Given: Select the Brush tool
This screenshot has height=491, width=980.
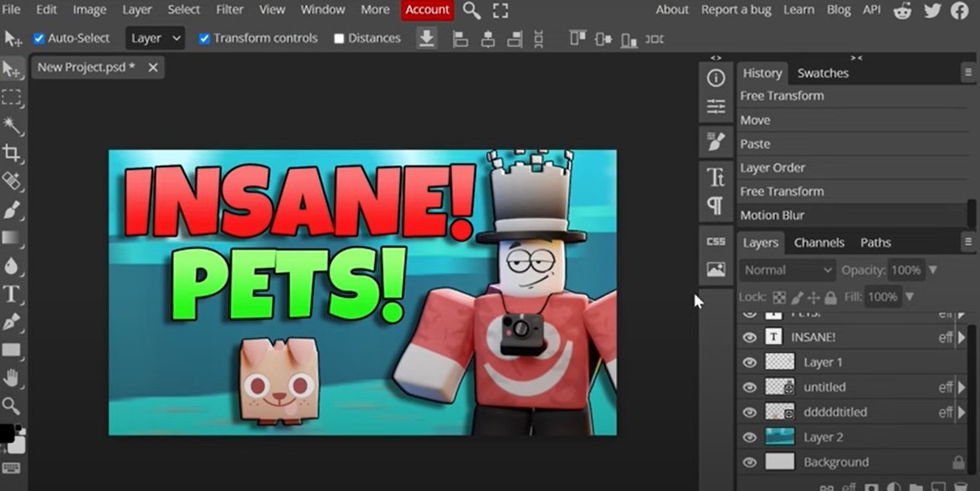Looking at the screenshot, I should coord(11,209).
